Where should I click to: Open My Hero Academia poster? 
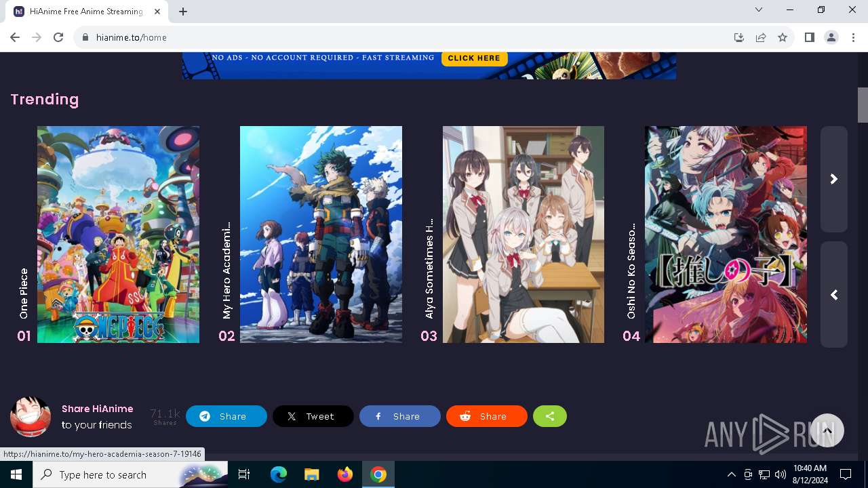tap(321, 235)
